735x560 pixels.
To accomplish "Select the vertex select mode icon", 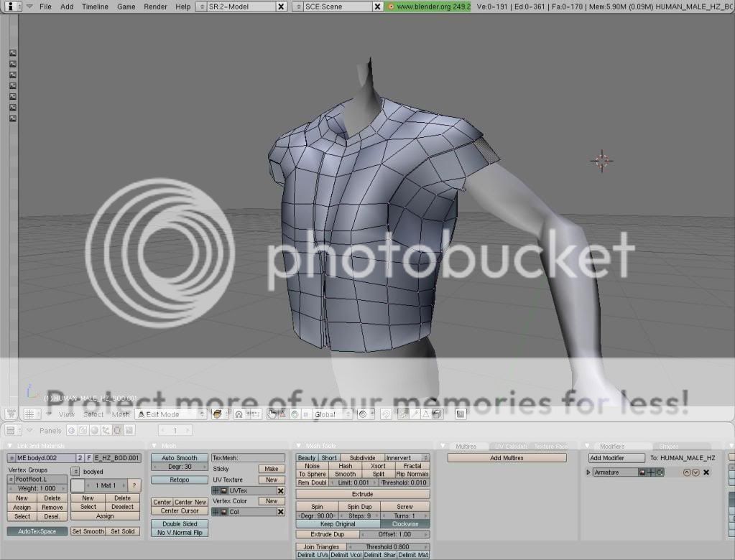I will (404, 414).
